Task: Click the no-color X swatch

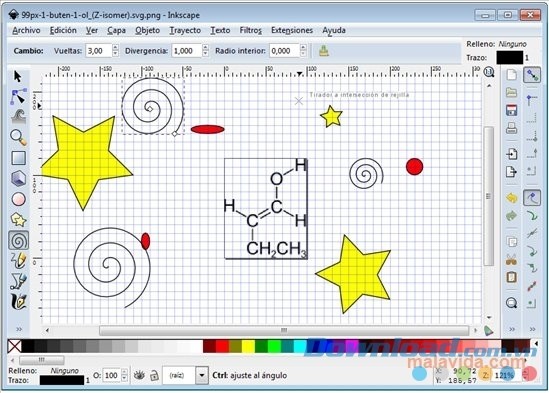Action: point(14,346)
